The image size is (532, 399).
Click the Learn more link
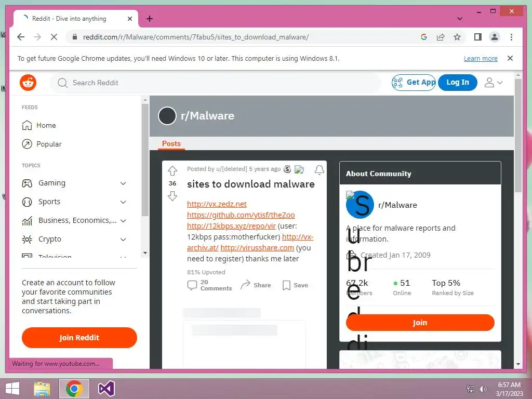coord(481,58)
